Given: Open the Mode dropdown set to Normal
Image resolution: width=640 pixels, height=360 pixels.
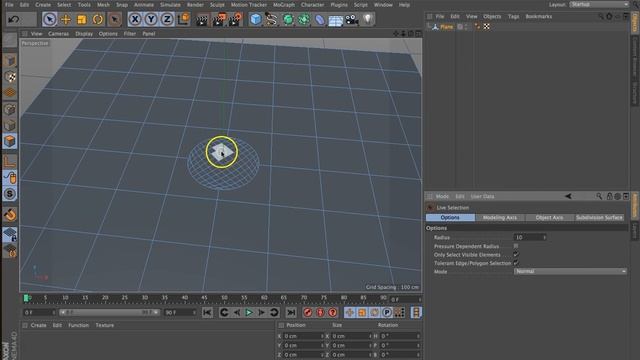Looking at the screenshot, I should (570, 271).
